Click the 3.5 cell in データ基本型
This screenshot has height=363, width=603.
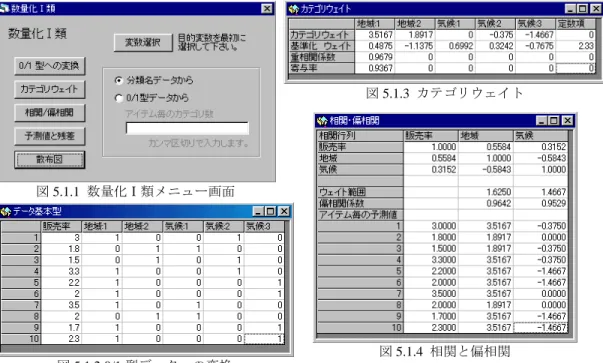[x=61, y=305]
